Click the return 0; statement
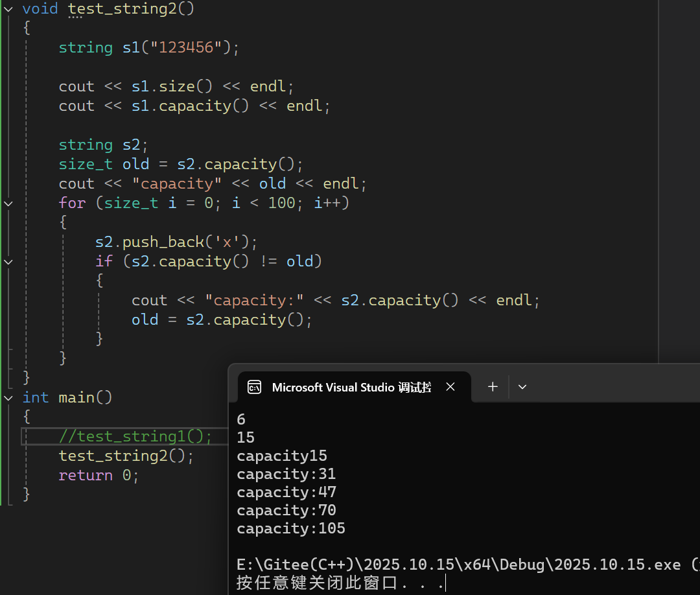 pyautogui.click(x=99, y=475)
